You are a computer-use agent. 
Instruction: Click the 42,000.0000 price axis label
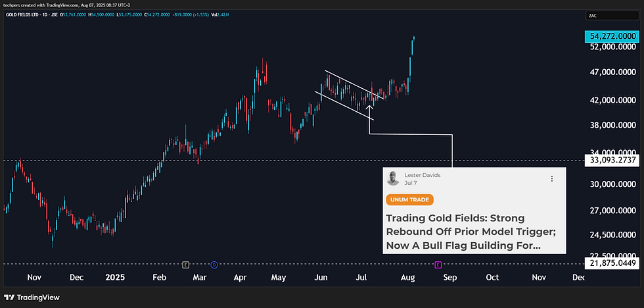612,100
